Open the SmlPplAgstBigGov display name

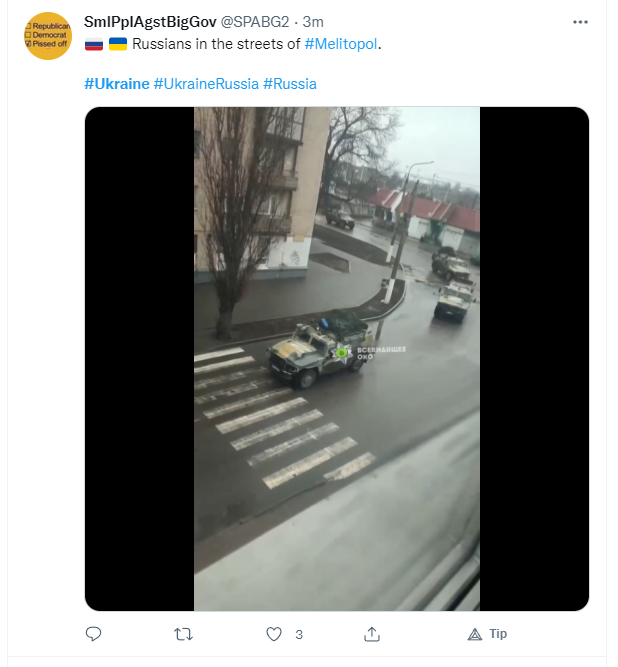click(x=150, y=22)
